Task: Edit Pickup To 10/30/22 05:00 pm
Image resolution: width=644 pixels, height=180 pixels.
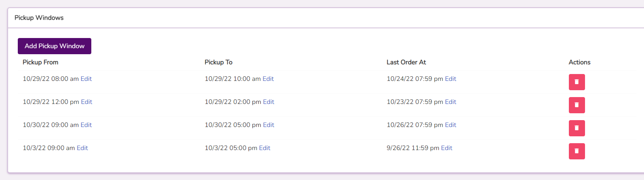Action: point(269,125)
